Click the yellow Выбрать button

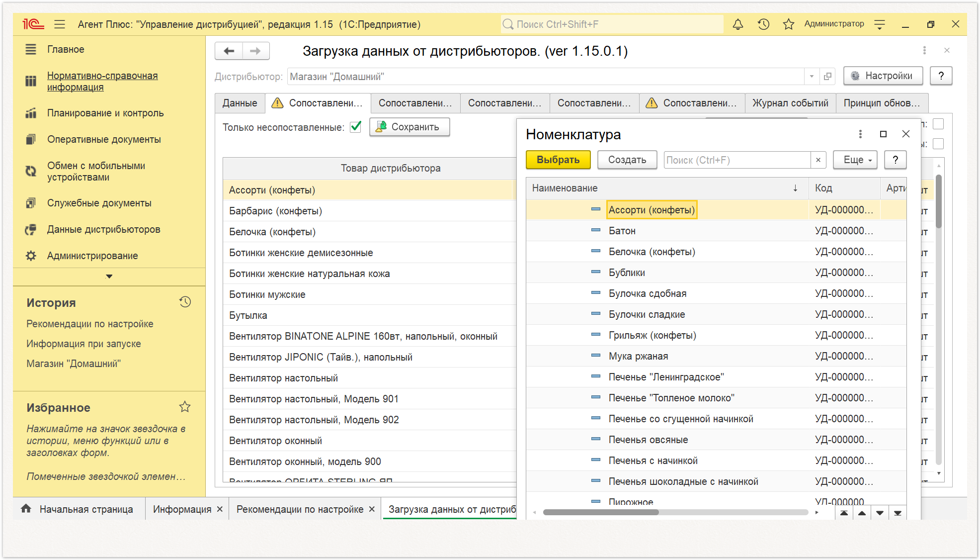[x=558, y=160]
